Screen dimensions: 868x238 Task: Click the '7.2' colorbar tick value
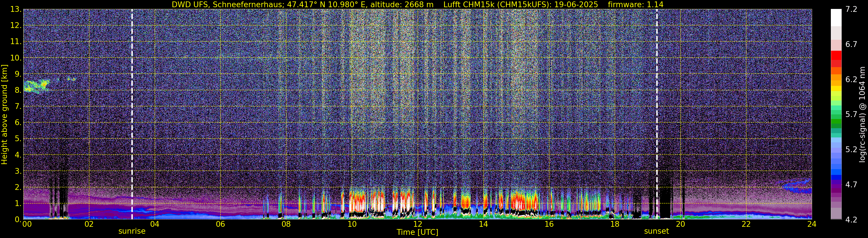[x=851, y=9]
